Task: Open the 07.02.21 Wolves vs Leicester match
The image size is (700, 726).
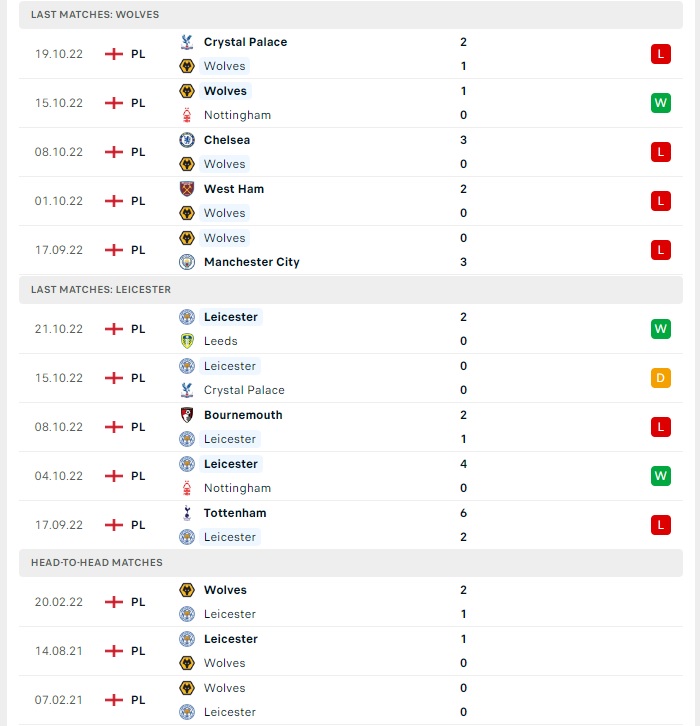Action: tap(350, 700)
